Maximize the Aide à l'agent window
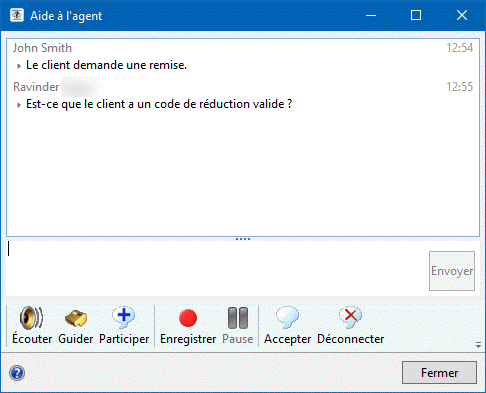The width and height of the screenshot is (486, 393). click(x=416, y=15)
